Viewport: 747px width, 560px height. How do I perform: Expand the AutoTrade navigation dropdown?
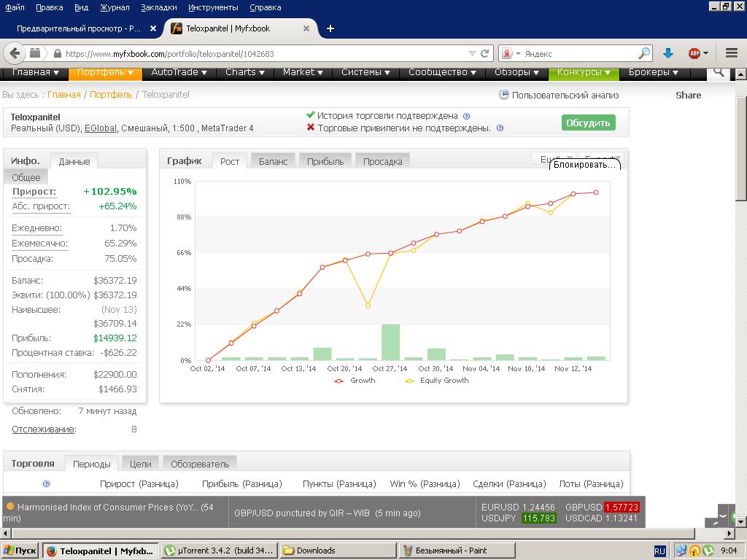tap(179, 72)
